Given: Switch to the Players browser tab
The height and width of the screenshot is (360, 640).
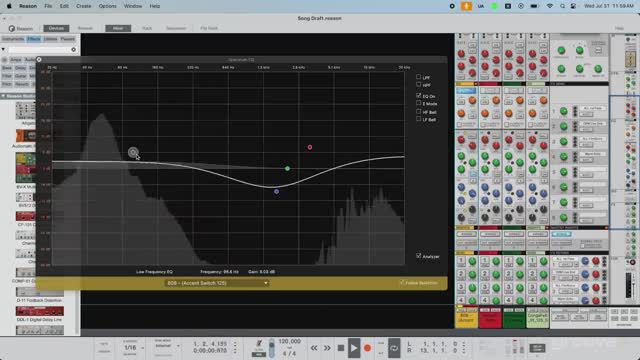Looking at the screenshot, I should click(67, 39).
